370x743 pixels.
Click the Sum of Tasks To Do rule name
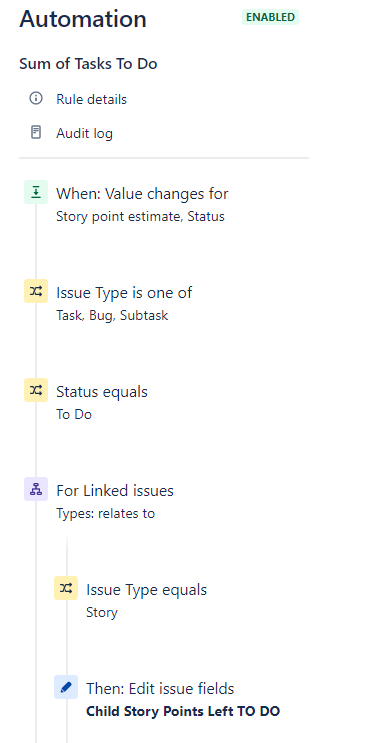click(x=88, y=63)
